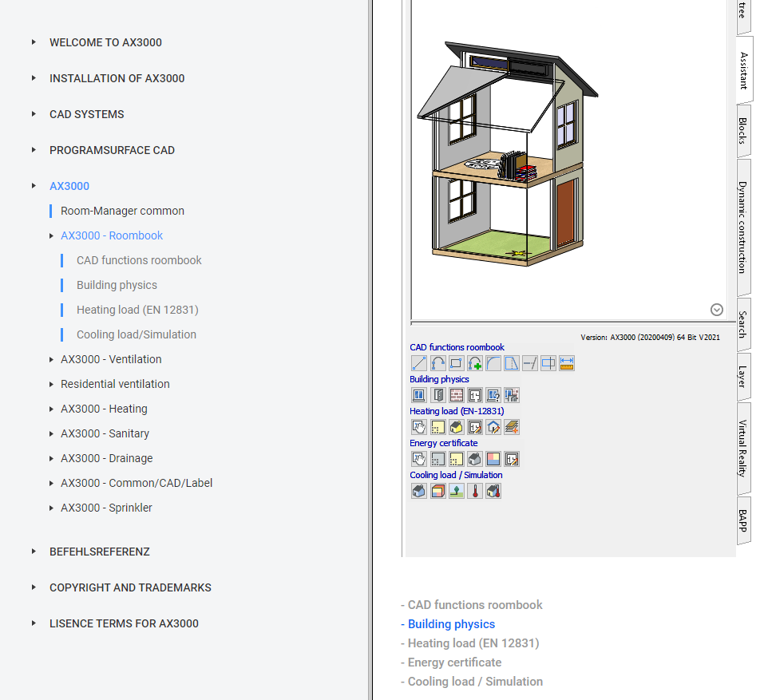Click the window icon under Building physics
The height and width of the screenshot is (700, 764).
pyautogui.click(x=419, y=395)
